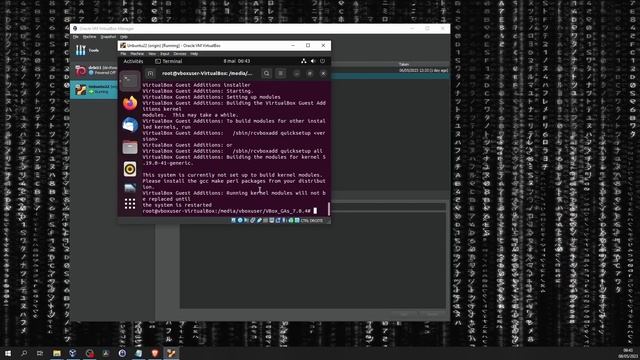Image resolution: width=640 pixels, height=360 pixels.
Task: Click the terminal scrollbar
Action: pyautogui.click(x=329, y=209)
